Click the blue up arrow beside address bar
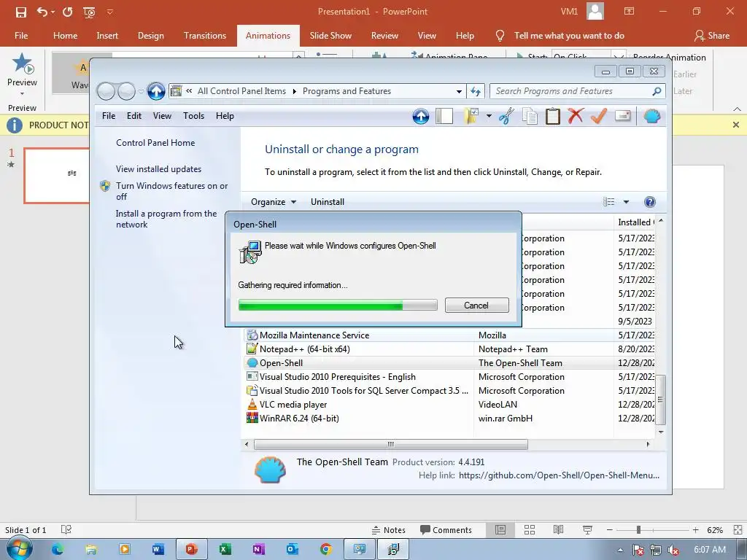 pos(156,91)
